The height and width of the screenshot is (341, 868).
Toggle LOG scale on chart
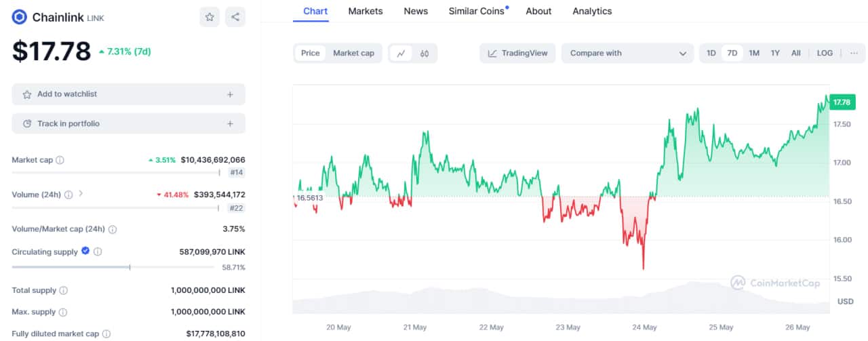point(825,53)
